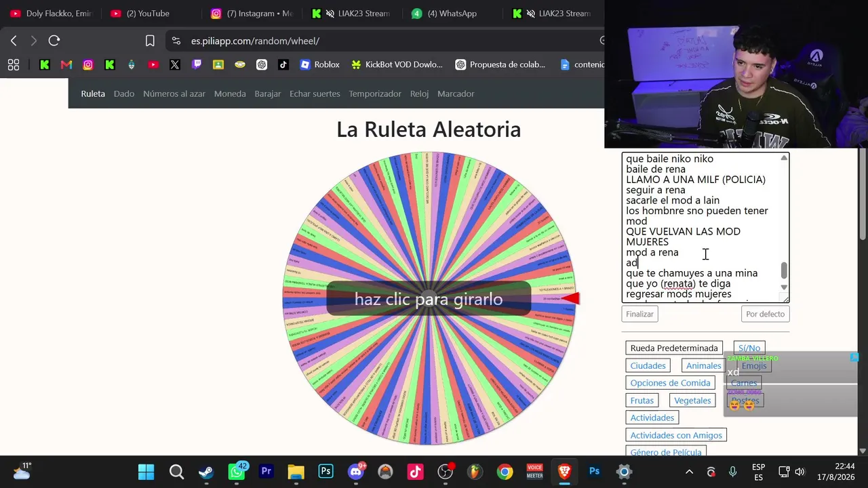Bookmark this page with the bookmark icon
This screenshot has width=868, height=488.
coord(150,41)
